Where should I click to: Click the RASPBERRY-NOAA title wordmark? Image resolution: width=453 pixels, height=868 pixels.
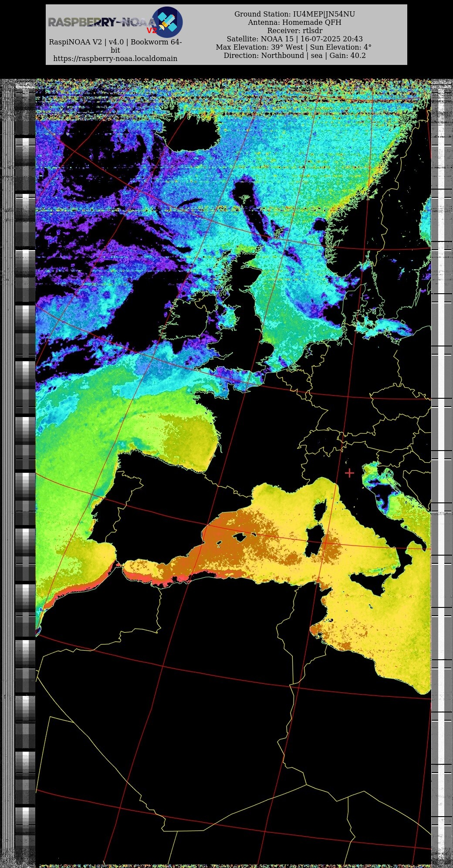coord(101,22)
